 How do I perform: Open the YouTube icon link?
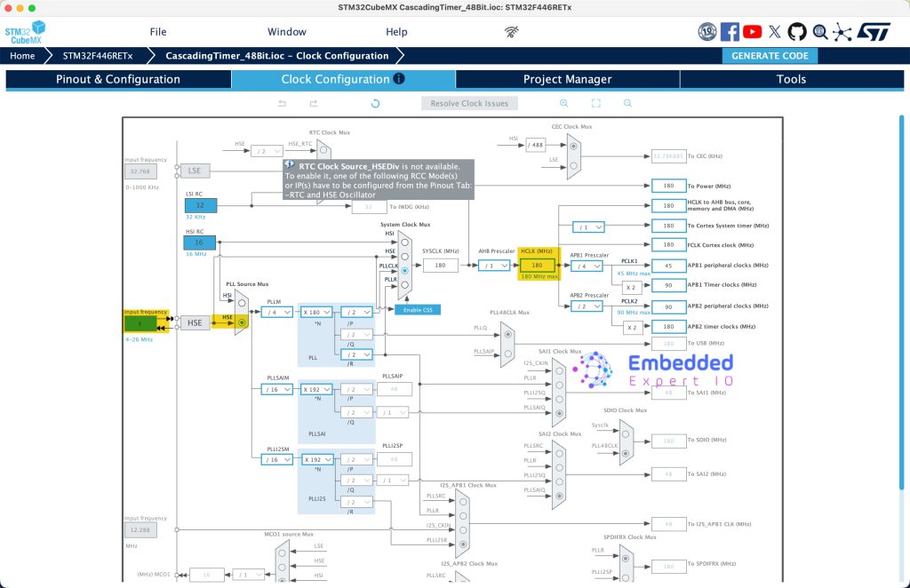click(x=752, y=32)
